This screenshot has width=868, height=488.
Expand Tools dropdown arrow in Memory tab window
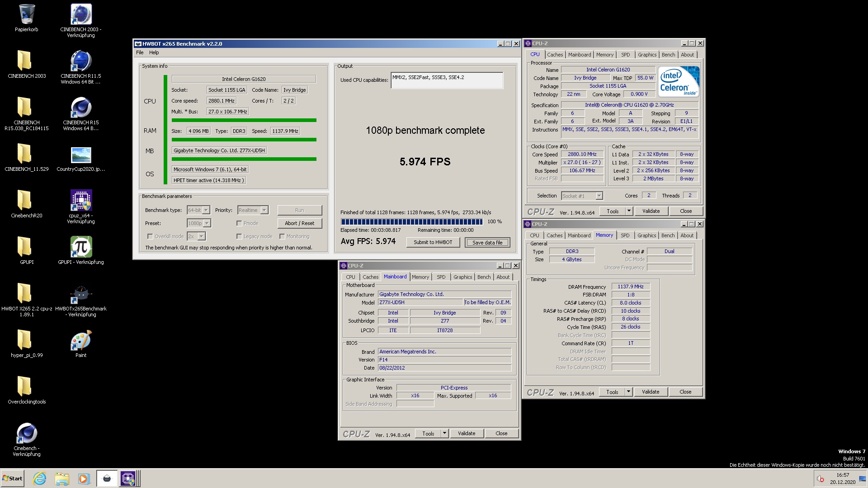628,392
